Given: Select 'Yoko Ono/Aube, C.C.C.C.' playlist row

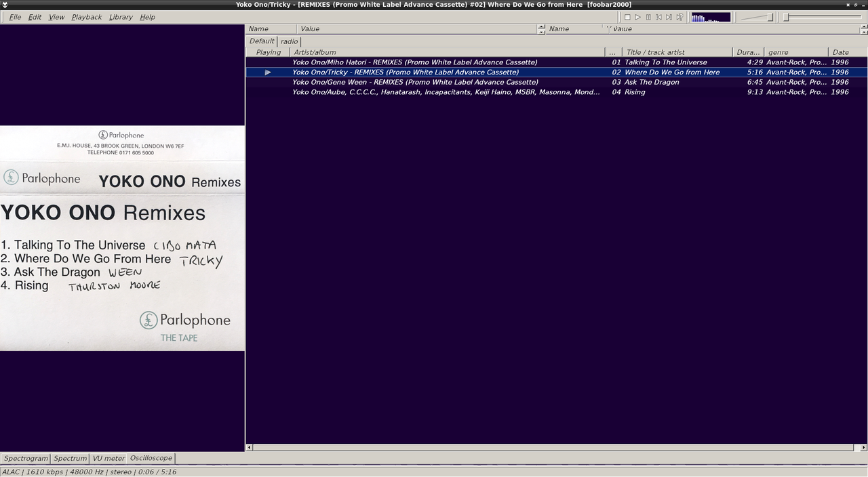Looking at the screenshot, I should coord(556,92).
